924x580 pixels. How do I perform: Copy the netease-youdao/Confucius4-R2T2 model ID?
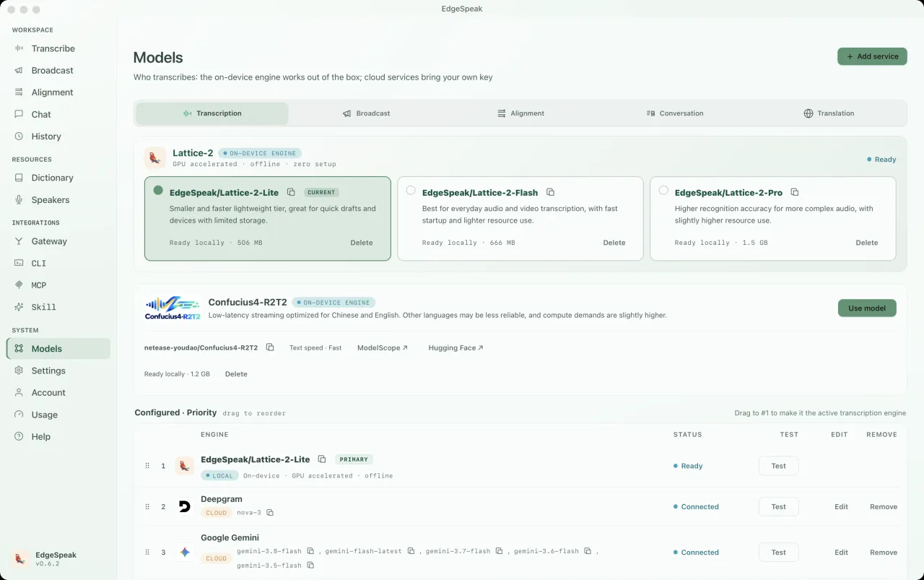(270, 347)
